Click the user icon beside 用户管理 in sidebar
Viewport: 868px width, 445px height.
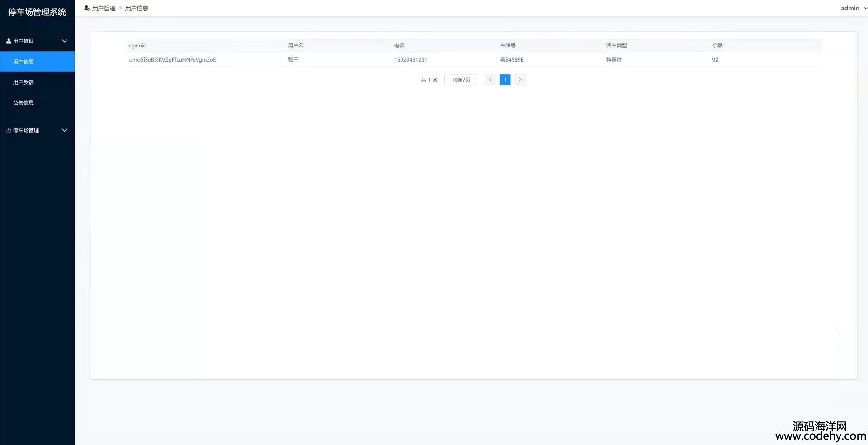[9, 41]
